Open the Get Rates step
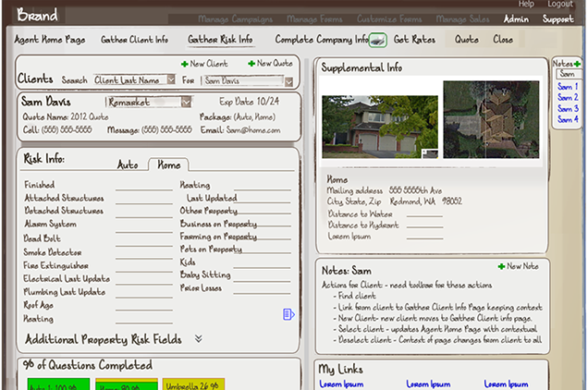The image size is (588, 390). point(413,40)
